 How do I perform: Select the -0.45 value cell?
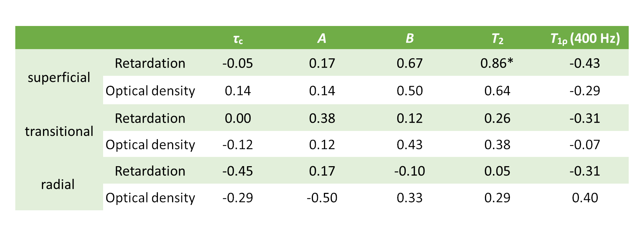238,171
